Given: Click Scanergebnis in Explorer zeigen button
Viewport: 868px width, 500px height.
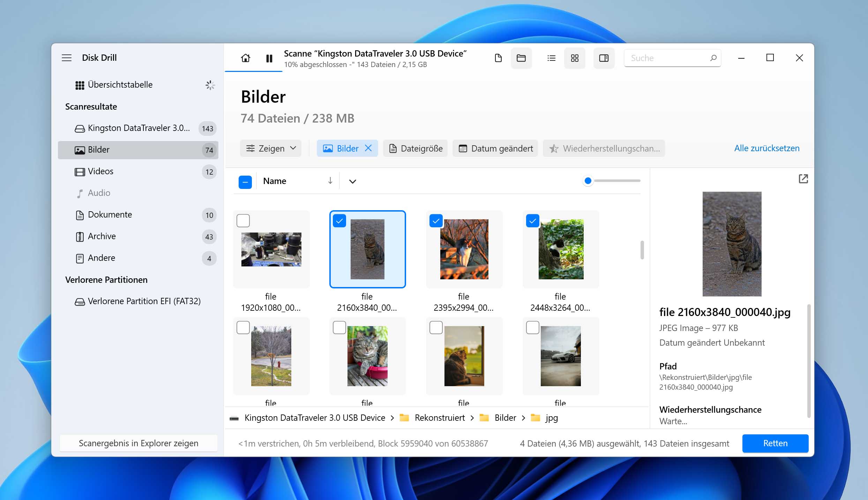Looking at the screenshot, I should click(x=139, y=443).
